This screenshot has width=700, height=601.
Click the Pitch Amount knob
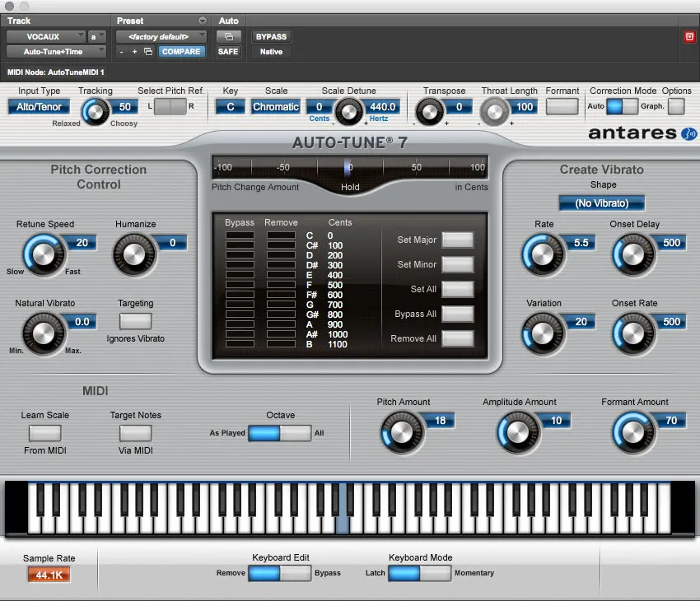pyautogui.click(x=401, y=433)
